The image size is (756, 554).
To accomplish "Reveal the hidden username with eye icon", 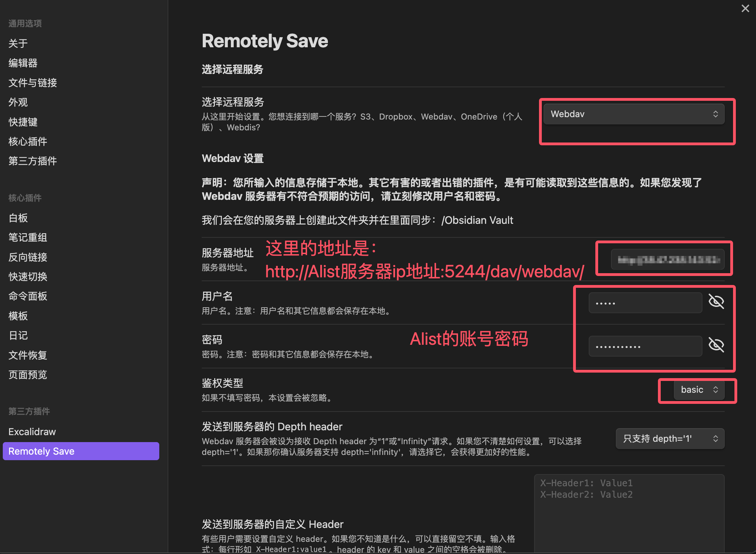I will click(x=716, y=302).
